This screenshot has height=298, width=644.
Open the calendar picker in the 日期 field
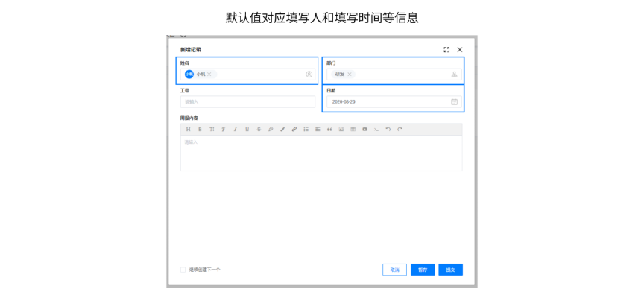pyautogui.click(x=454, y=101)
